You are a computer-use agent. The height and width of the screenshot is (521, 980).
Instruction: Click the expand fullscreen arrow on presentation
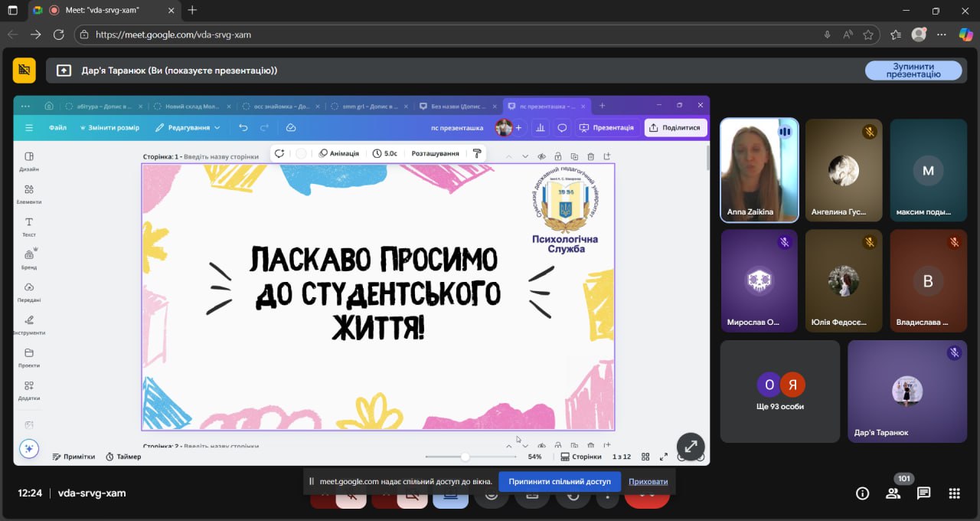691,446
